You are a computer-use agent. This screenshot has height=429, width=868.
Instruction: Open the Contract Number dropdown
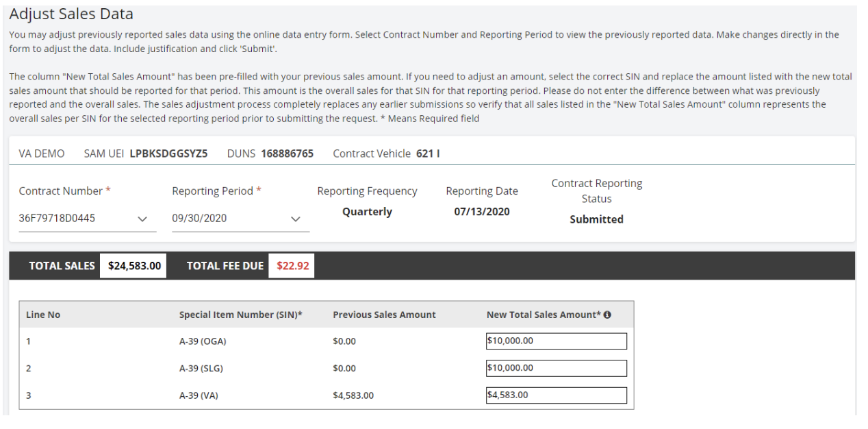coord(87,219)
